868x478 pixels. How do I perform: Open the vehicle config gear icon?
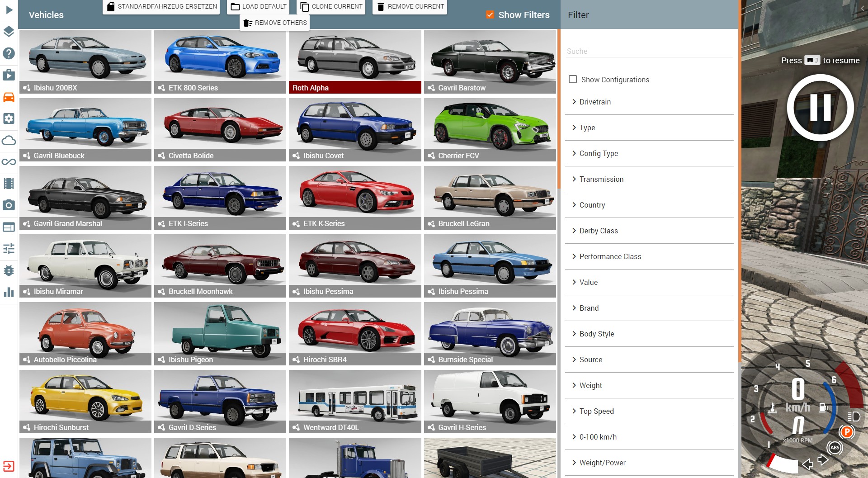pyautogui.click(x=9, y=118)
